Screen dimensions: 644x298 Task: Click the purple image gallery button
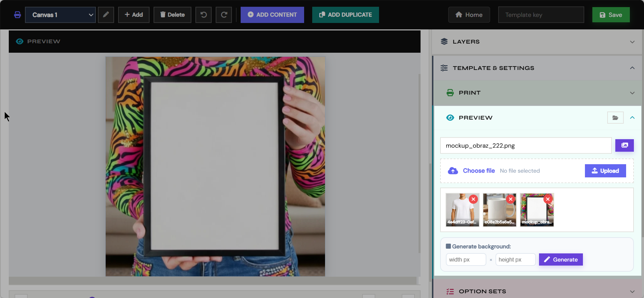[624, 145]
